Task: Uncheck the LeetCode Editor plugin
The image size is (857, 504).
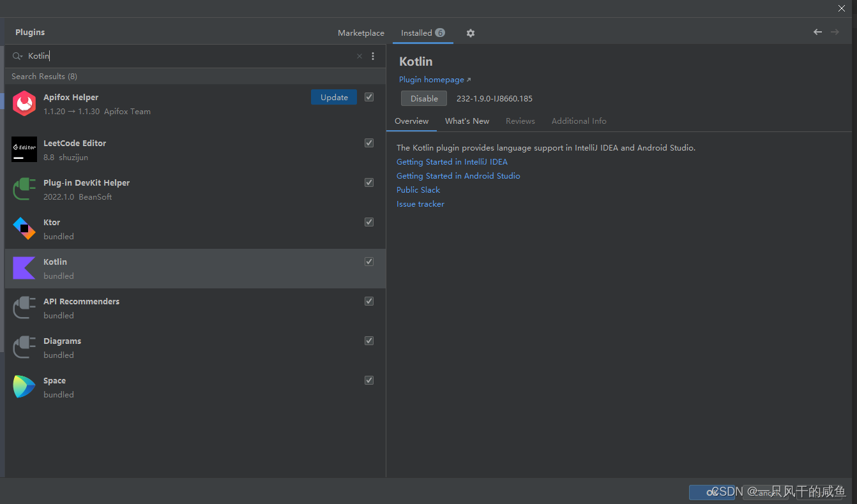Action: tap(369, 143)
